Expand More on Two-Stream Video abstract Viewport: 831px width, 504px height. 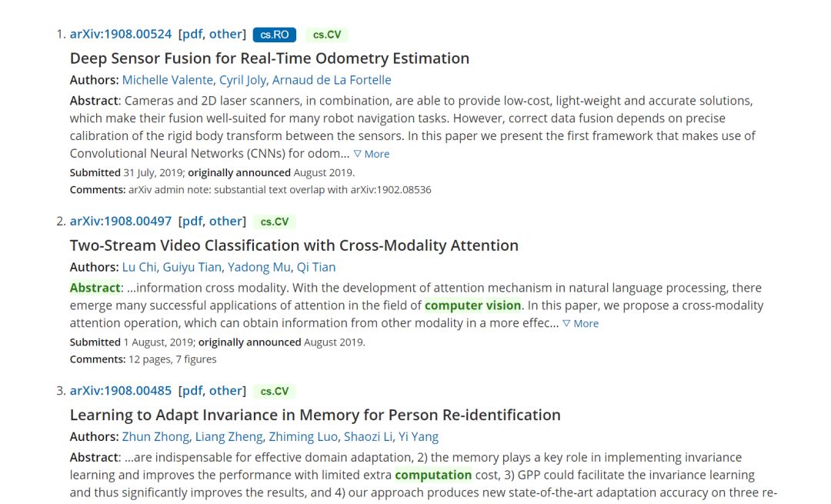[x=580, y=324]
